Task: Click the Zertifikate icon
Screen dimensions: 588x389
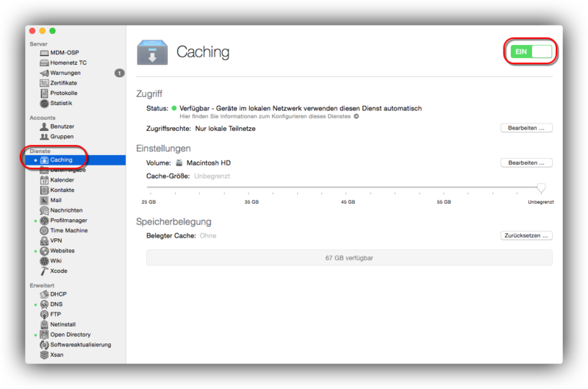Action: [x=45, y=83]
